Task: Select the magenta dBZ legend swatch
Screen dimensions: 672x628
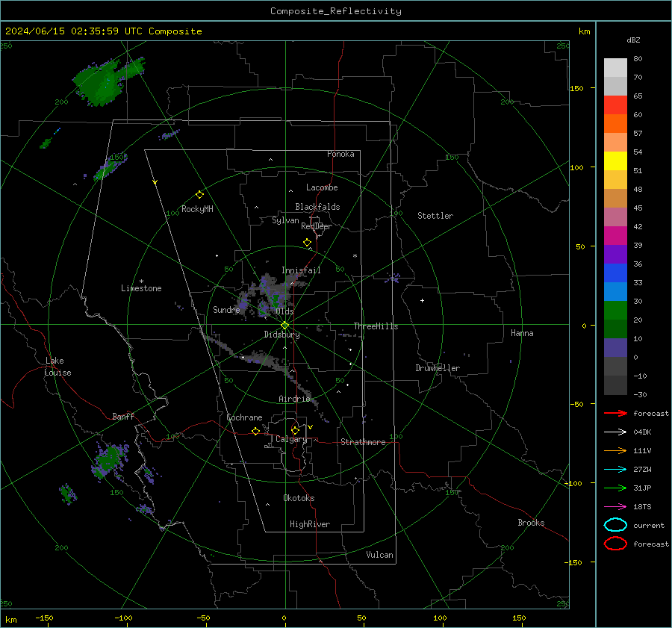Action: point(615,235)
